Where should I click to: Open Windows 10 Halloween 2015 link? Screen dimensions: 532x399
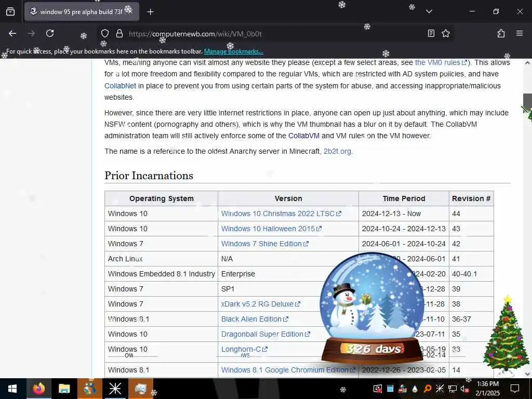(x=271, y=229)
